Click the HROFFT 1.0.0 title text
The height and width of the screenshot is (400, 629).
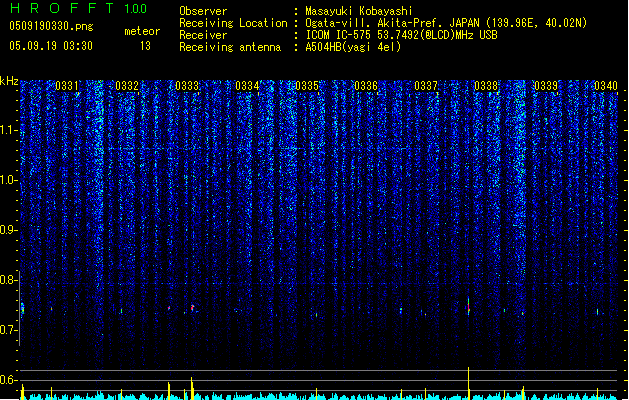coord(78,8)
